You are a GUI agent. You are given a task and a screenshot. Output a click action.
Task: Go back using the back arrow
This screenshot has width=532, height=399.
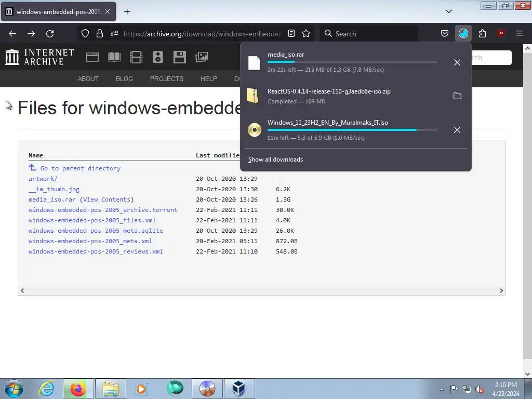(12, 34)
